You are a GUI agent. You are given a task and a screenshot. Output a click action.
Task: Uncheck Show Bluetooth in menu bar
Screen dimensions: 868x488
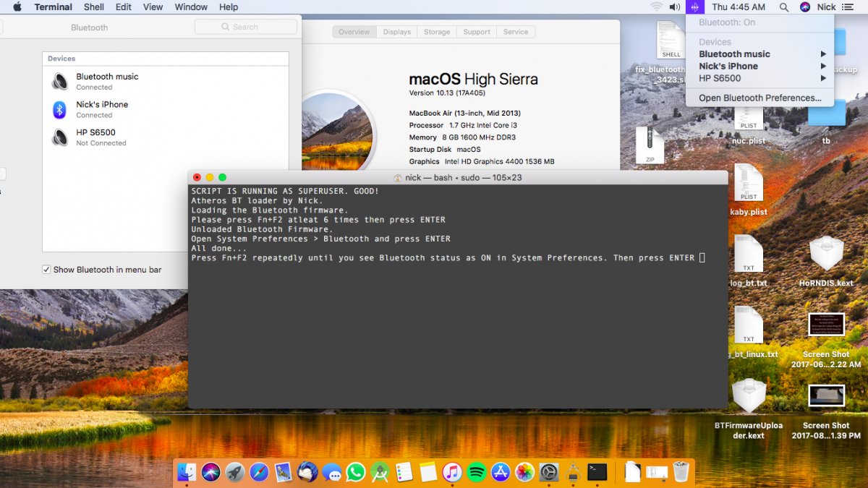tap(47, 270)
